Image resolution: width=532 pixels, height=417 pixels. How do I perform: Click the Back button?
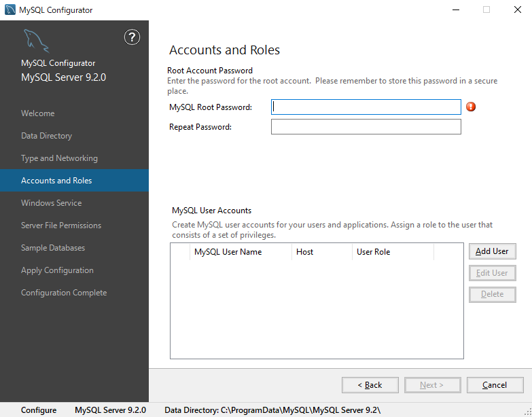point(370,385)
